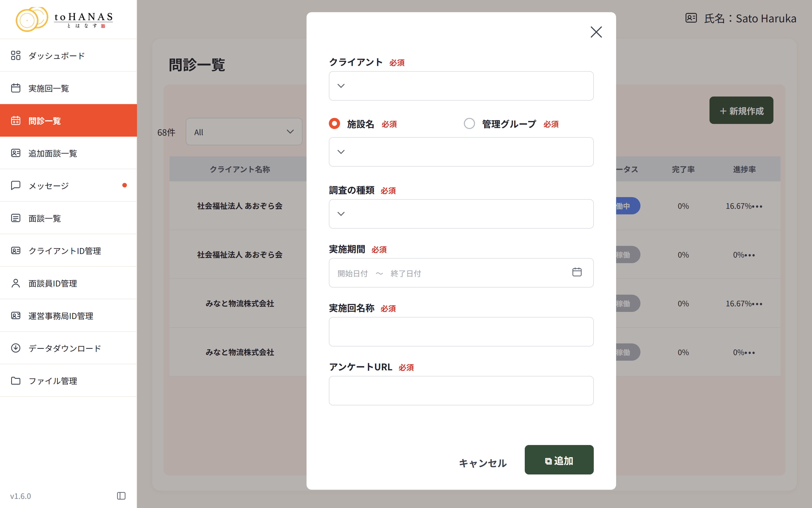This screenshot has width=812, height=508.
Task: Click the 運営事務局ID管理 card icon
Action: pos(16,315)
